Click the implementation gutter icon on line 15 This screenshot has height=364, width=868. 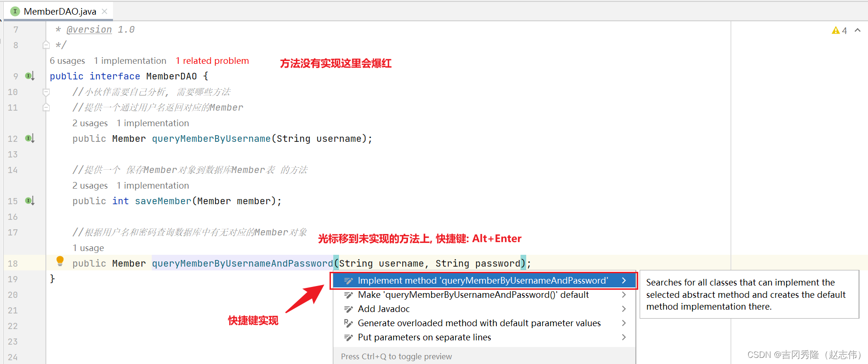(x=30, y=201)
